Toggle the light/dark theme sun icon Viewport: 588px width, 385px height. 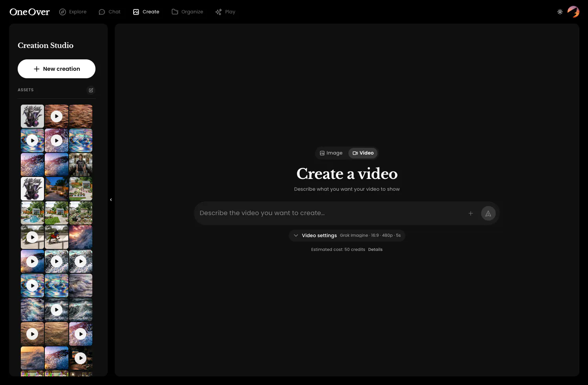tap(560, 12)
